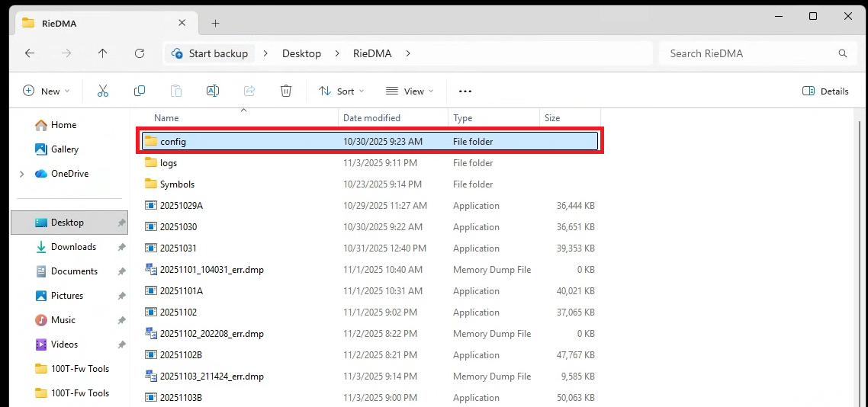This screenshot has height=407, width=868.
Task: Open the See more options ellipsis
Action: (465, 91)
